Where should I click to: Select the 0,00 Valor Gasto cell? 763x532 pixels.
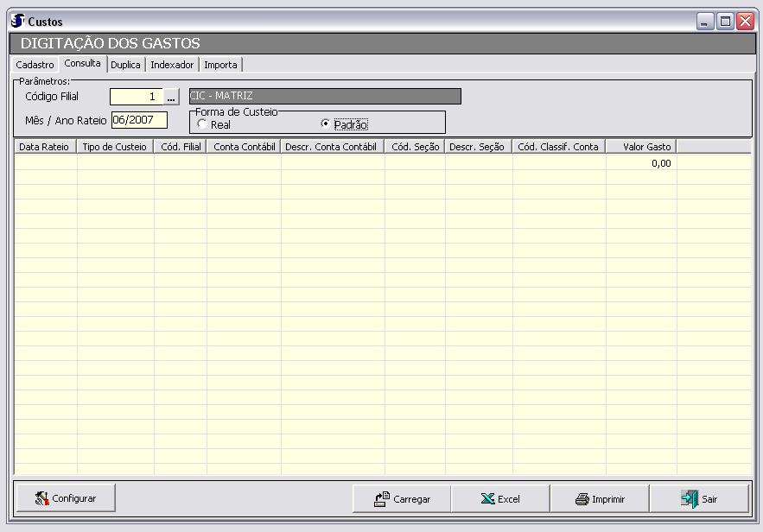point(640,162)
